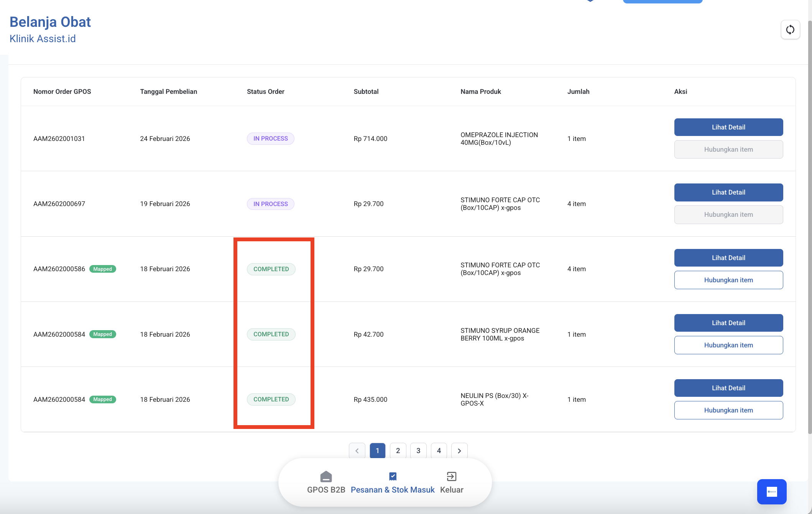Hubungkan item for Stimuno Syrup order
Image resolution: width=812 pixels, height=514 pixels.
click(x=728, y=345)
